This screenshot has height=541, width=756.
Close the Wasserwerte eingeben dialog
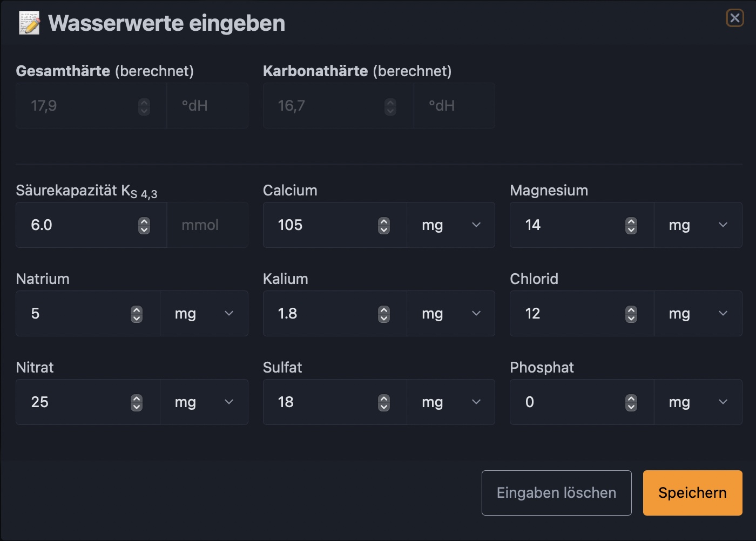click(734, 18)
